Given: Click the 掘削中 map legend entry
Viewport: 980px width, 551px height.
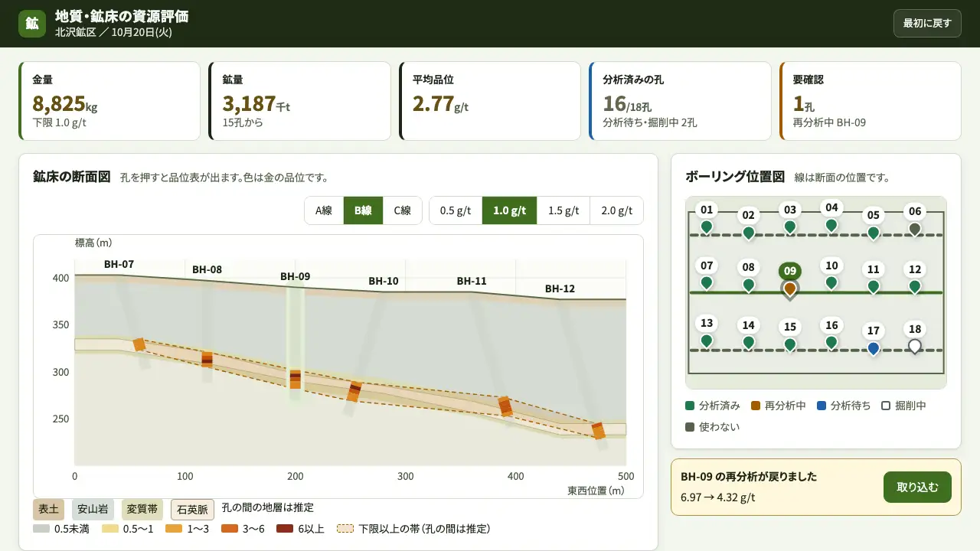Looking at the screenshot, I should pyautogui.click(x=903, y=406).
